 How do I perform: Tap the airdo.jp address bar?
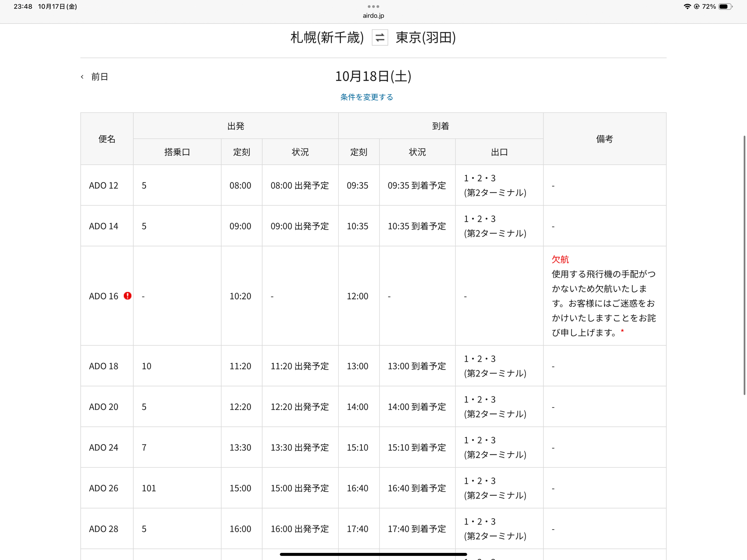coord(373,16)
